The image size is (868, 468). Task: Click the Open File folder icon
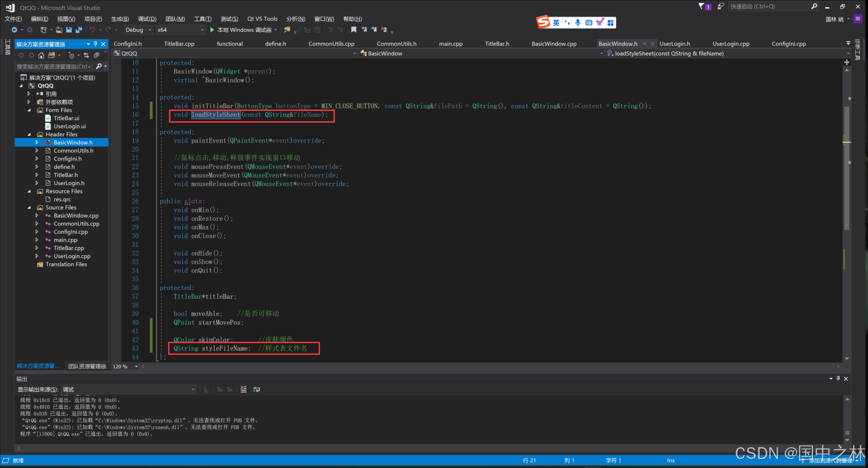click(59, 30)
